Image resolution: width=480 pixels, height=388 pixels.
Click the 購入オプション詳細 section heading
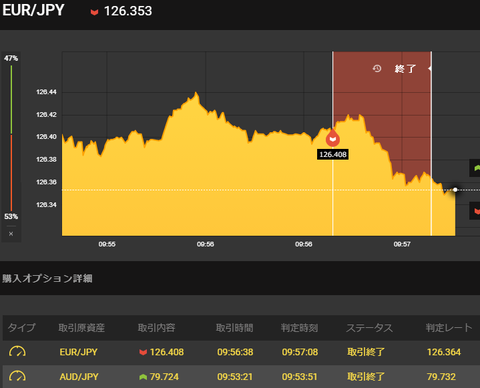(x=47, y=278)
